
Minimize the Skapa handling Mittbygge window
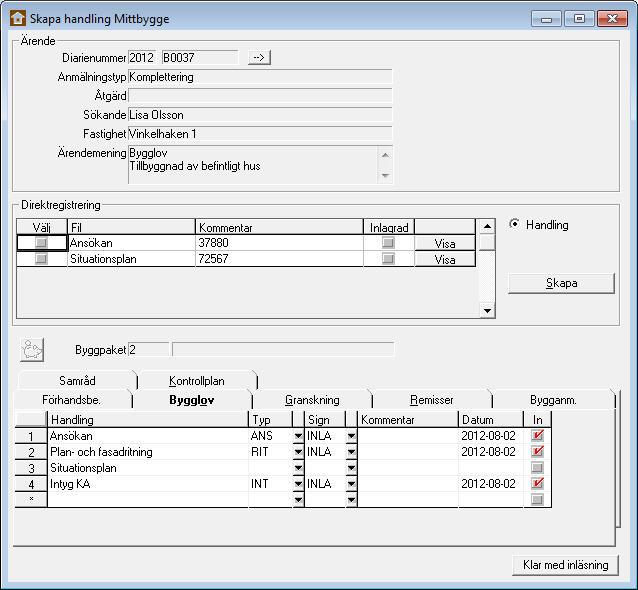(x=546, y=19)
